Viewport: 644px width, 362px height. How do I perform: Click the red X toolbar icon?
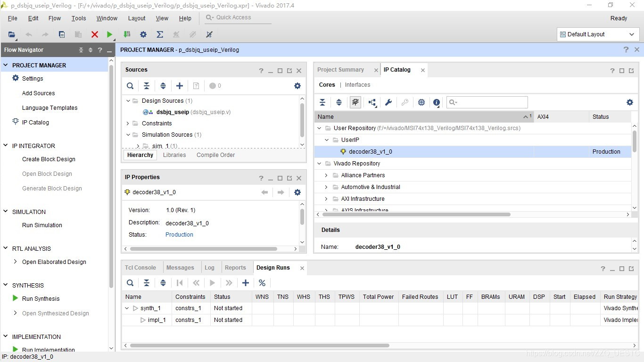[x=95, y=34]
